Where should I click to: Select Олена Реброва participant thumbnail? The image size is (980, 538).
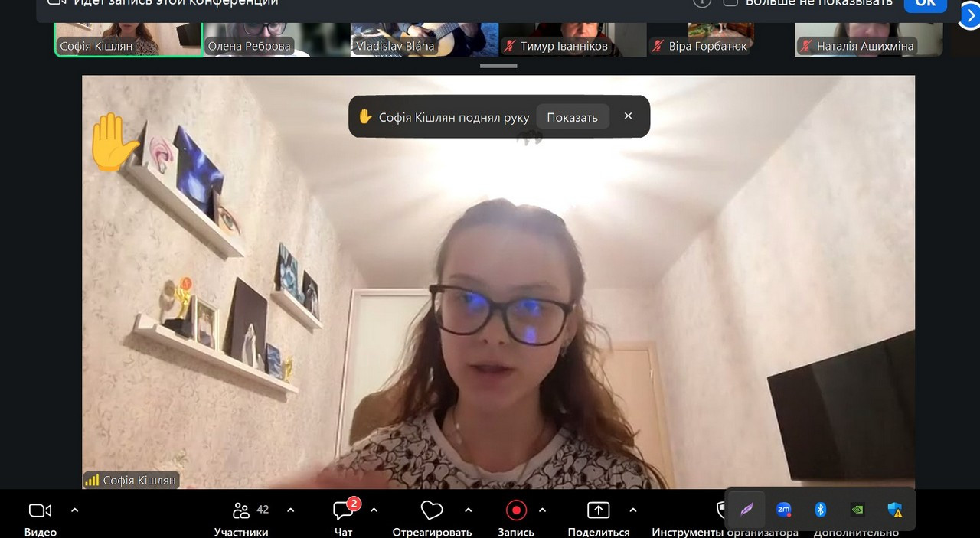coord(276,38)
